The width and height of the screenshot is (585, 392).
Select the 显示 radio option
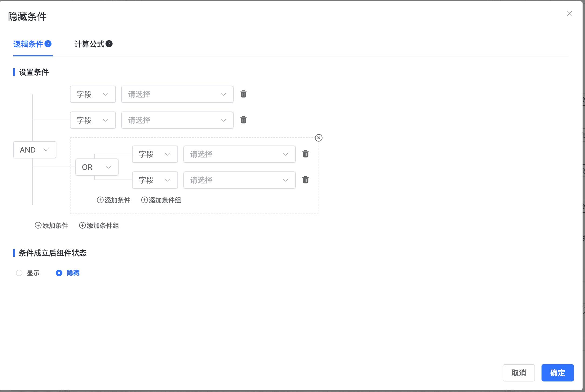coord(28,273)
